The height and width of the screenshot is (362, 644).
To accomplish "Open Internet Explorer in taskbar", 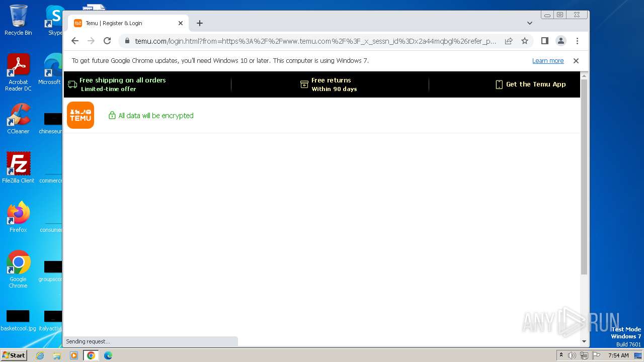I will point(40,355).
